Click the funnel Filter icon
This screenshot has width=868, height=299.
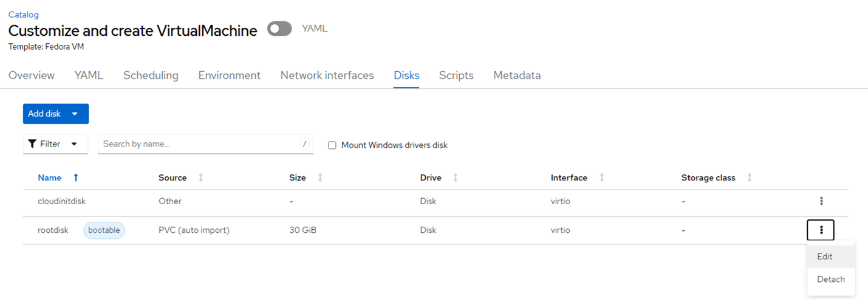32,144
